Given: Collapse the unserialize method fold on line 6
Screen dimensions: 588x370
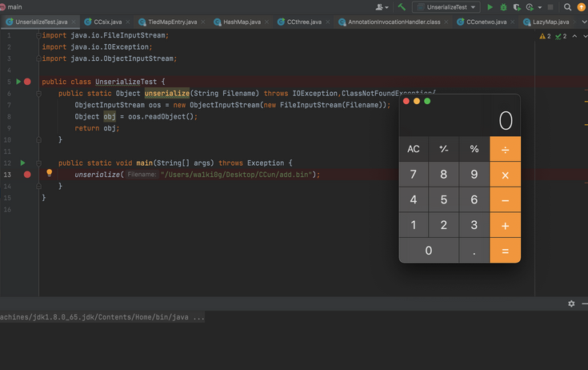Looking at the screenshot, I should click(x=38, y=94).
